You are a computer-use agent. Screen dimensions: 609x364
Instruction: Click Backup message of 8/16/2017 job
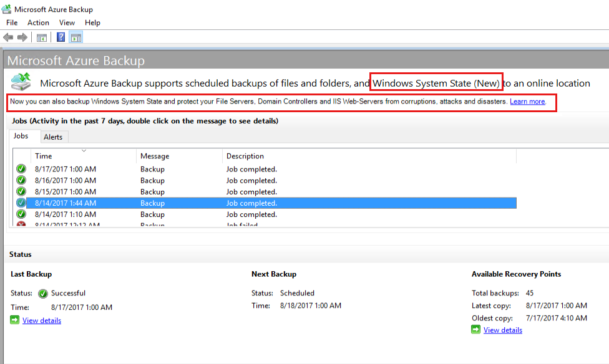tap(152, 181)
